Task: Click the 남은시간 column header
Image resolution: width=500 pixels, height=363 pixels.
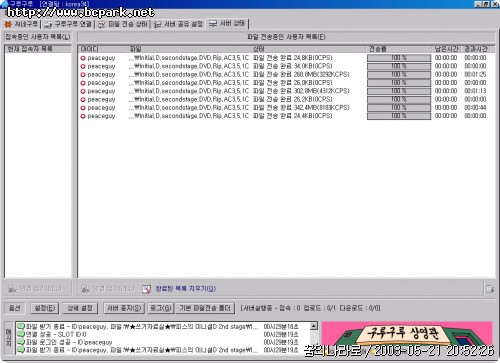Action: click(x=447, y=49)
